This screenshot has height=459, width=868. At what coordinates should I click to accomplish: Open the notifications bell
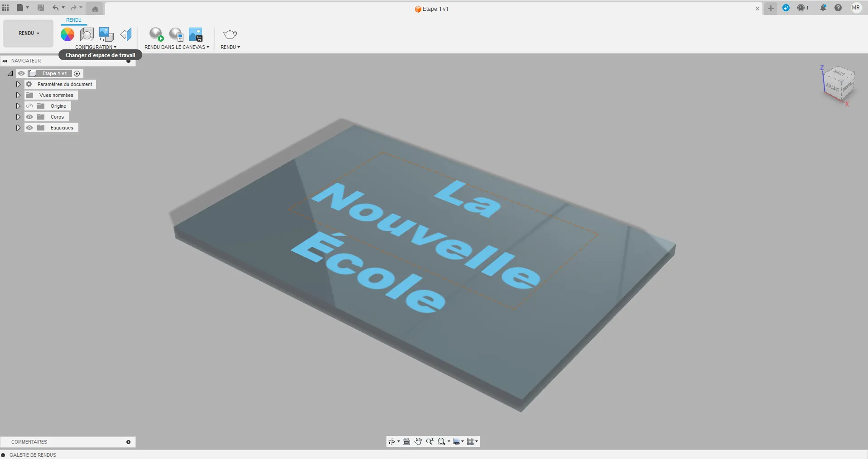pos(823,8)
